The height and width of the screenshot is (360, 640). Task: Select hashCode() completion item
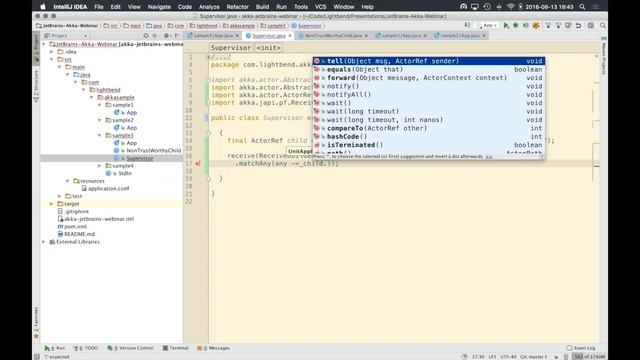(429, 136)
